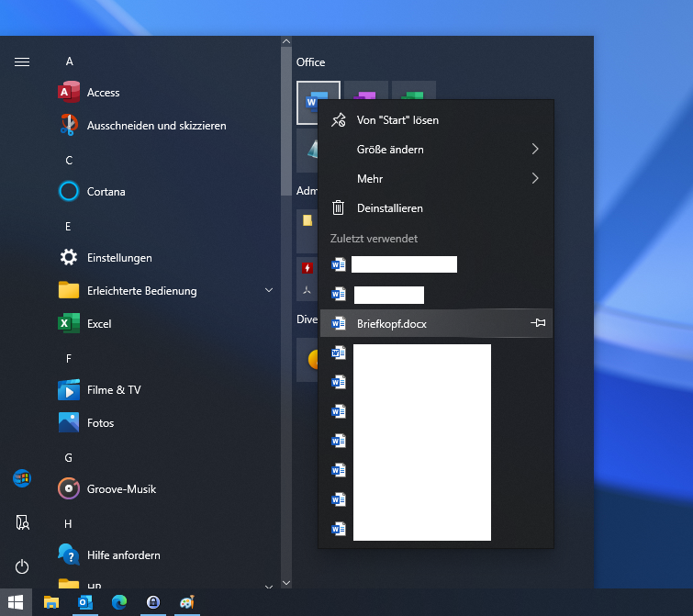Click the chevron arrow of Mehr
Image resolution: width=693 pixels, height=616 pixels.
[535, 178]
